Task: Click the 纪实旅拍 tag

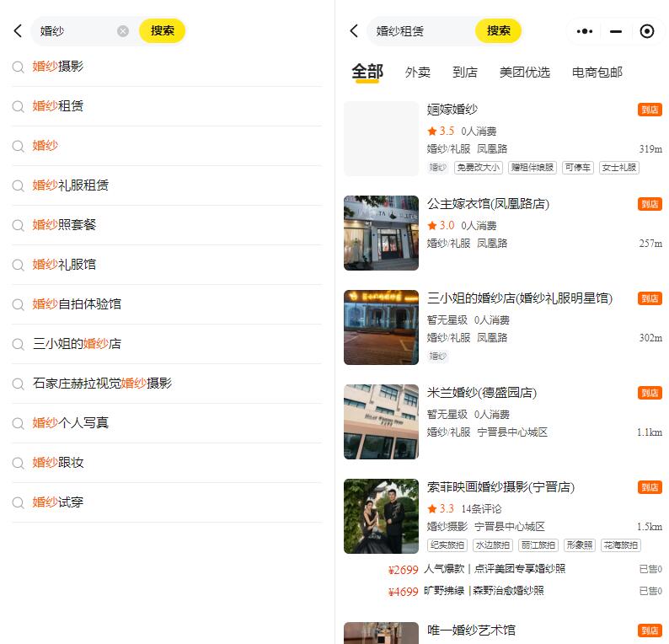Action: point(447,545)
